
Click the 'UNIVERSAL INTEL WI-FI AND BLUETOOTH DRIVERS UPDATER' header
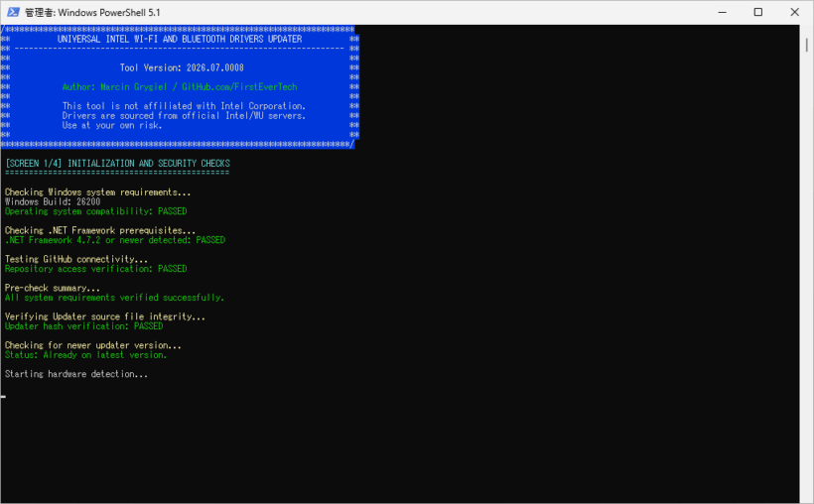pyautogui.click(x=180, y=39)
